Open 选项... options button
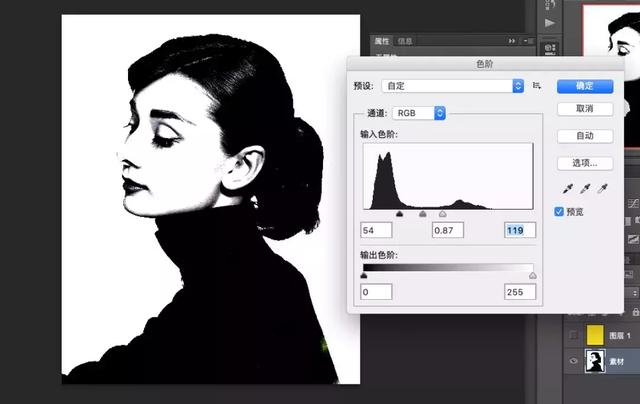This screenshot has width=640, height=404. [x=585, y=163]
